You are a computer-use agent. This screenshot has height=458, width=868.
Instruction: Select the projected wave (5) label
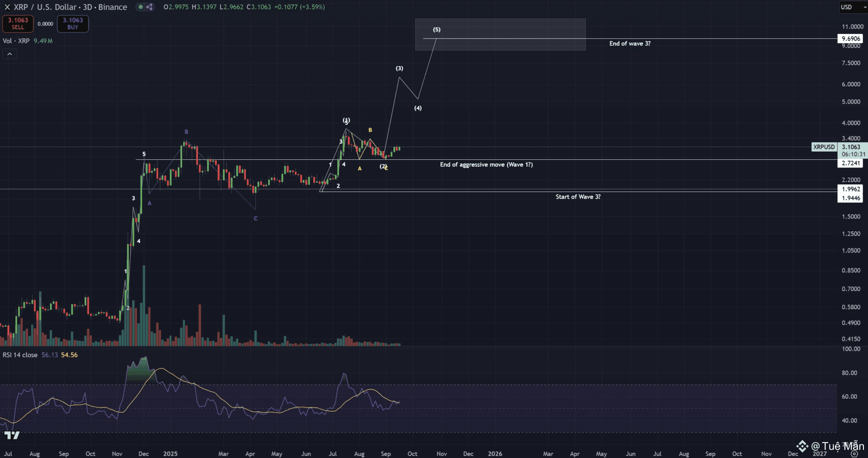coord(437,30)
